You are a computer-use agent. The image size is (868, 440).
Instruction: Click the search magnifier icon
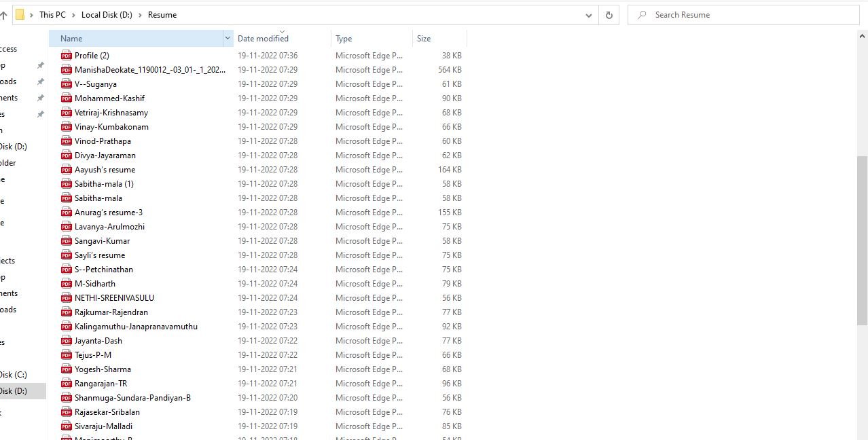642,15
